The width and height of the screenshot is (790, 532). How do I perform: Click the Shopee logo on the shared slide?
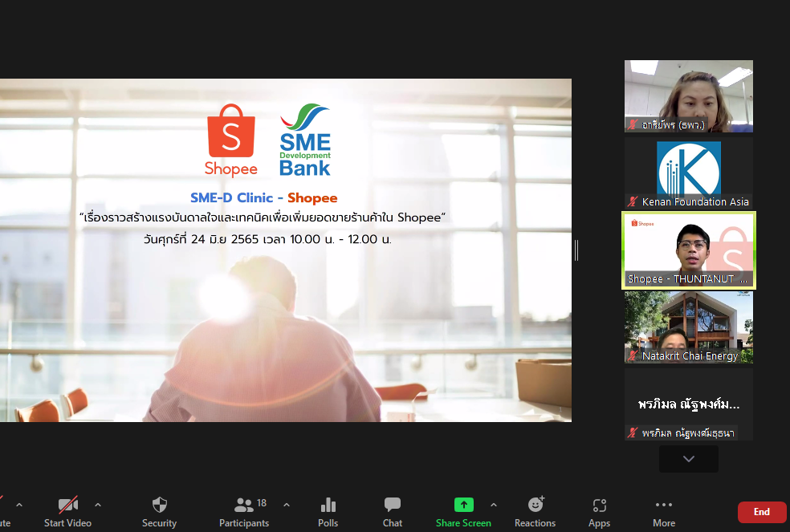tap(231, 140)
